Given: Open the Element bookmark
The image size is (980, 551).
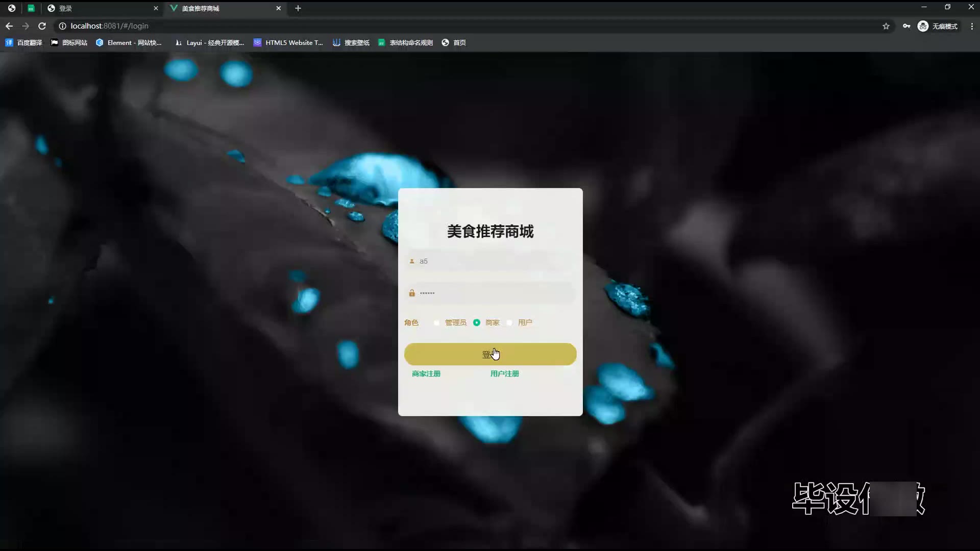Looking at the screenshot, I should tap(129, 43).
